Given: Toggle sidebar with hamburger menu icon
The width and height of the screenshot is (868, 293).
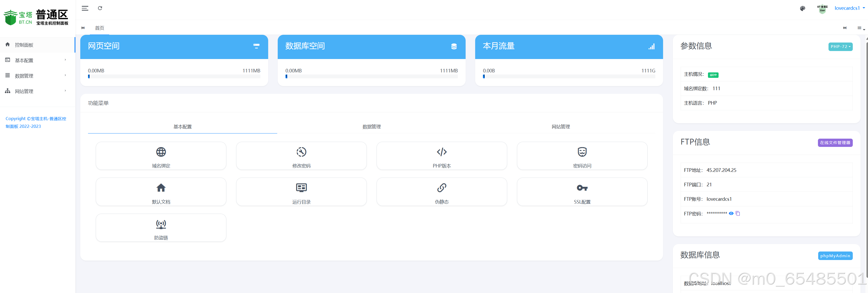Looking at the screenshot, I should (x=85, y=8).
